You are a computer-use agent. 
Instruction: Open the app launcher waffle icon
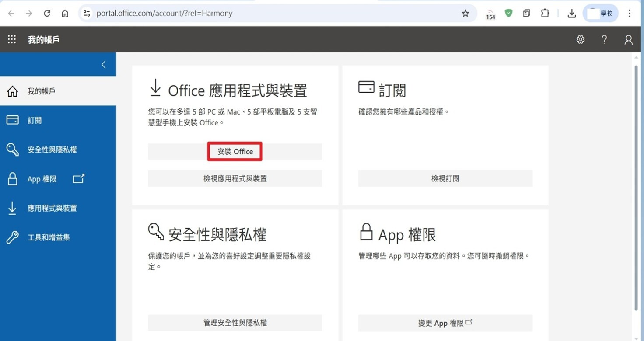tap(12, 40)
